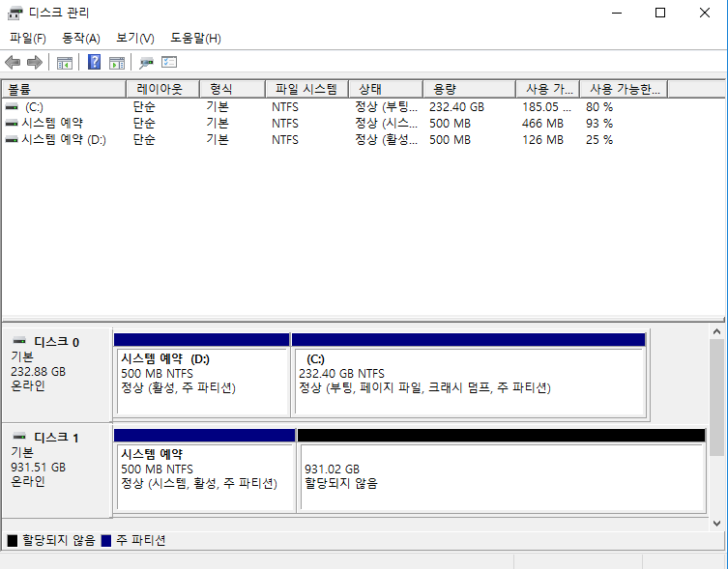728x569 pixels.
Task: Open the properties checklist toolbar icon
Action: point(169,62)
